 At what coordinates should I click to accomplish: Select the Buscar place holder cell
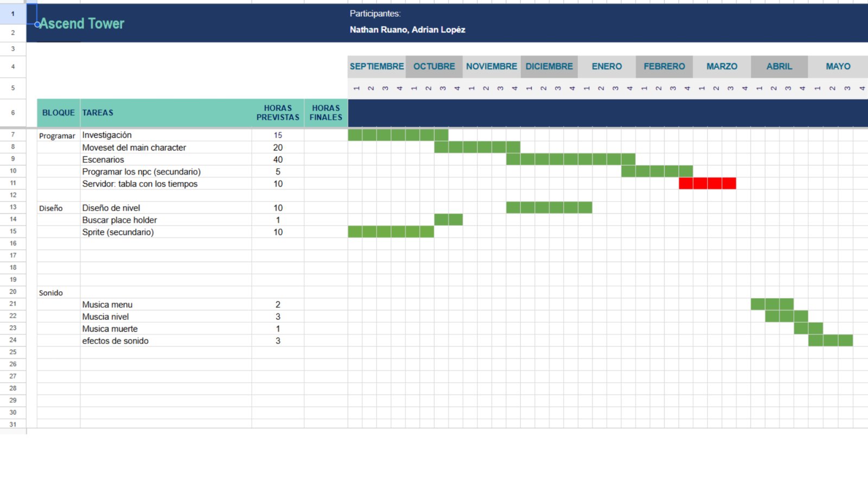tap(166, 220)
